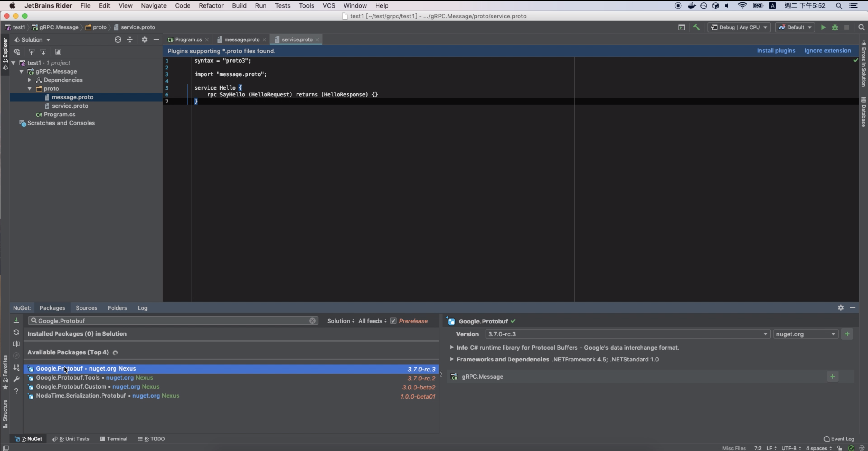This screenshot has width=868, height=451.
Task: Open Default run configuration dropdown
Action: pos(795,27)
